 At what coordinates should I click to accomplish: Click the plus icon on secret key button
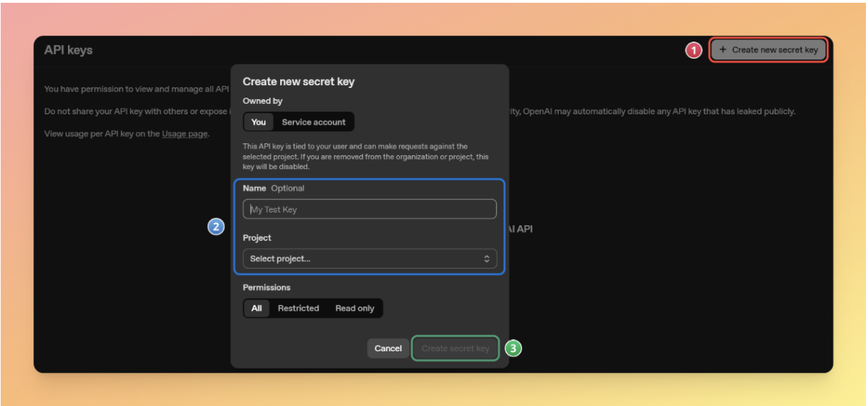722,49
